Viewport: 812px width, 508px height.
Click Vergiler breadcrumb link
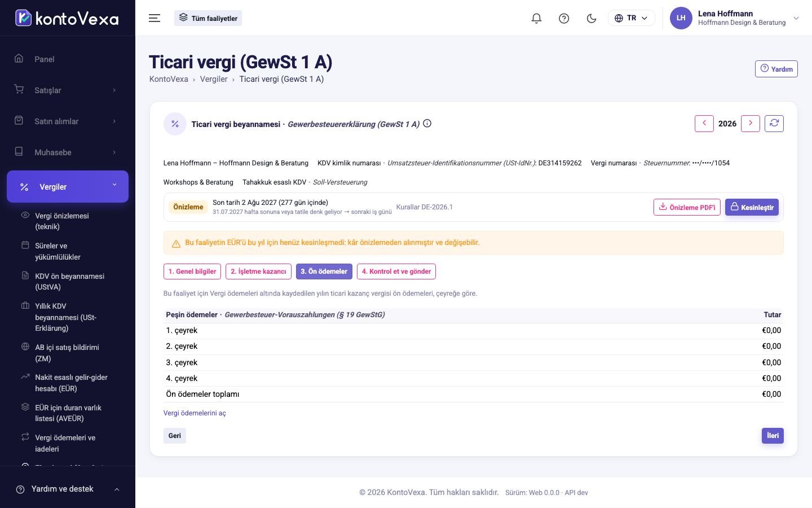point(214,79)
